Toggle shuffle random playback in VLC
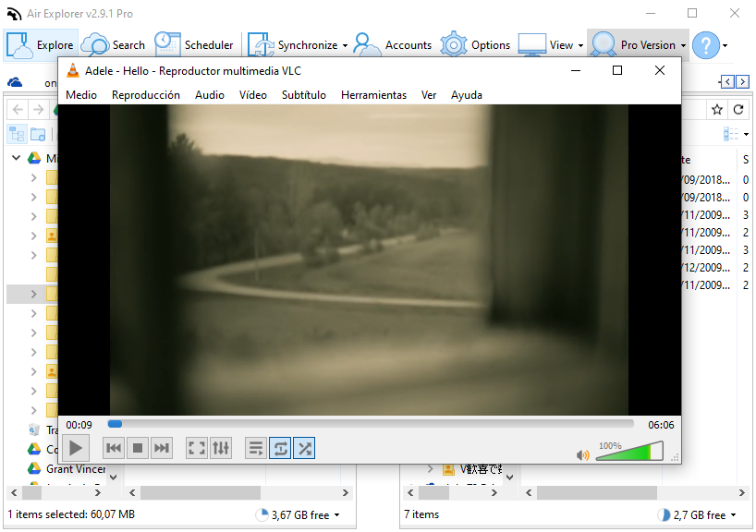756x532 pixels. pos(304,448)
